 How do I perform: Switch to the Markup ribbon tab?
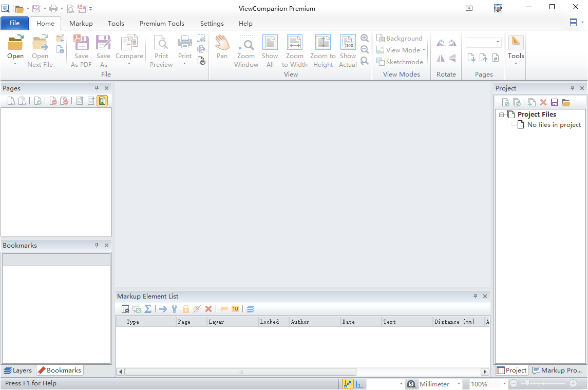[81, 23]
